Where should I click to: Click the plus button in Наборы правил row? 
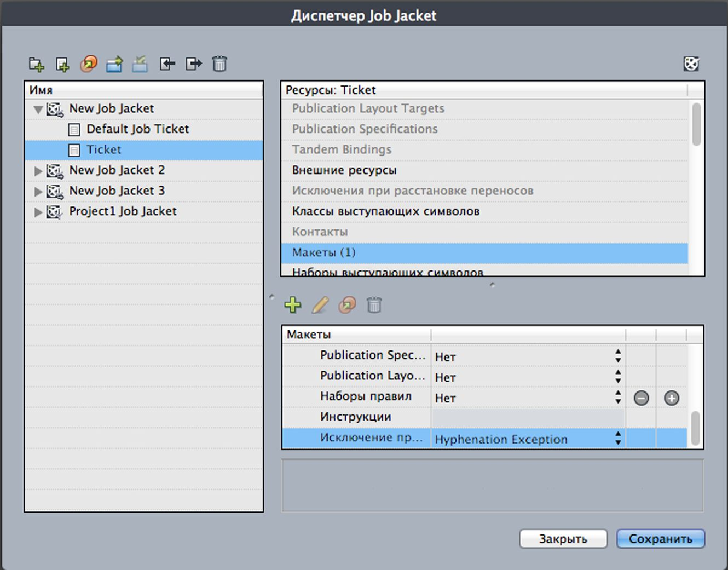point(672,398)
